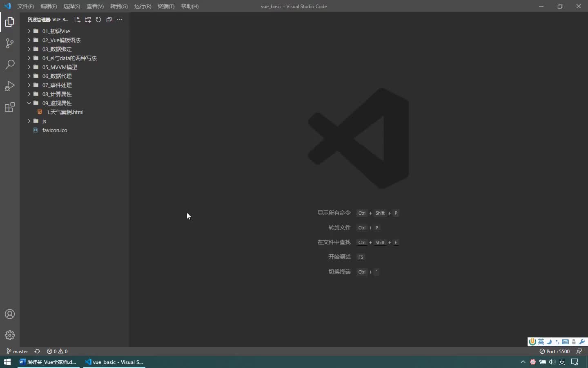This screenshot has height=368, width=588.
Task: Click the VS Code taskbar item
Action: (x=114, y=362)
